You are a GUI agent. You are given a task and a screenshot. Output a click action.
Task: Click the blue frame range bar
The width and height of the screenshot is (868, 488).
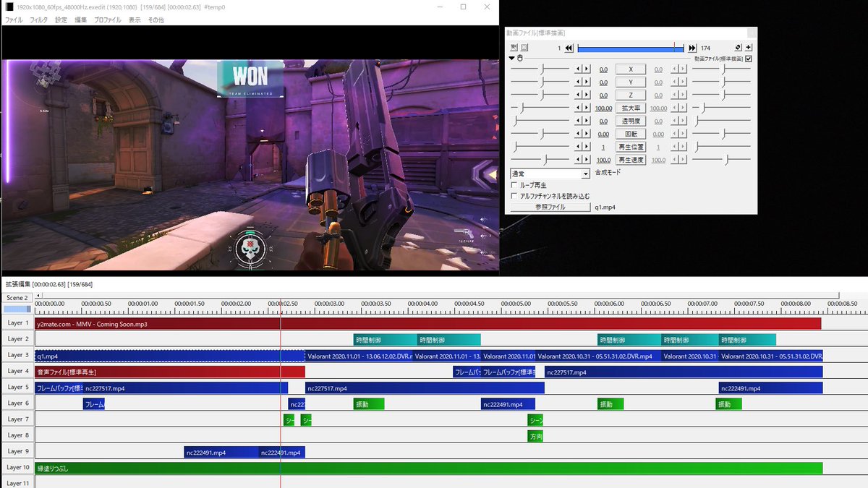(631, 48)
